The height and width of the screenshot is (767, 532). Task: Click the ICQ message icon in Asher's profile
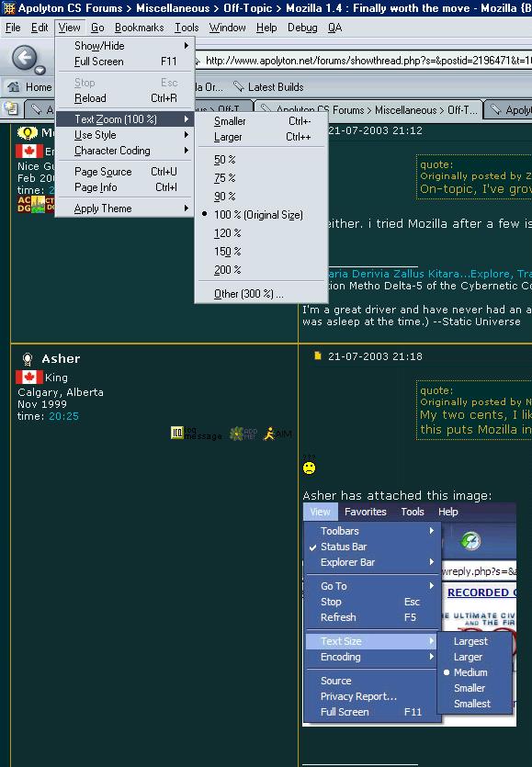(177, 433)
